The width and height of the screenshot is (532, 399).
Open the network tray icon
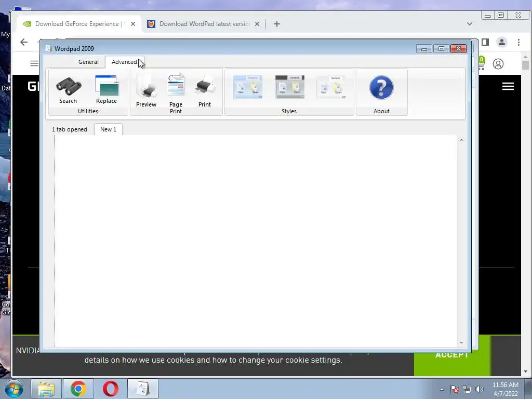[x=467, y=389]
